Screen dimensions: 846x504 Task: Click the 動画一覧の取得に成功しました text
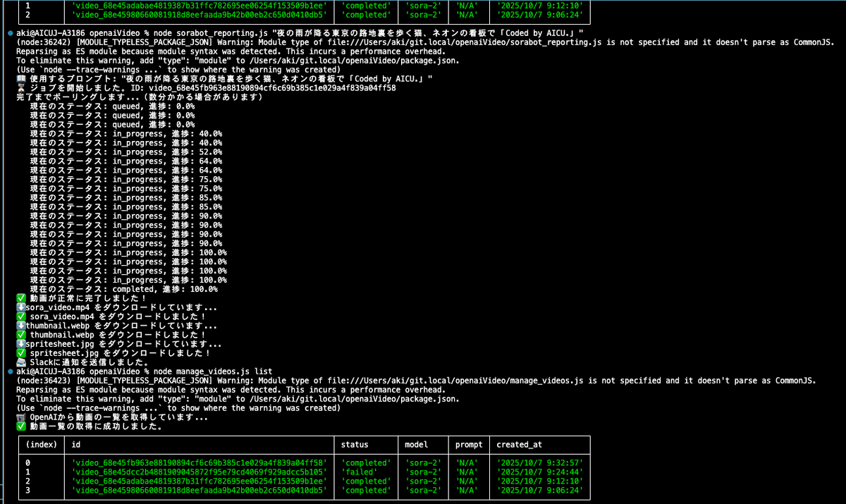[x=95, y=426]
